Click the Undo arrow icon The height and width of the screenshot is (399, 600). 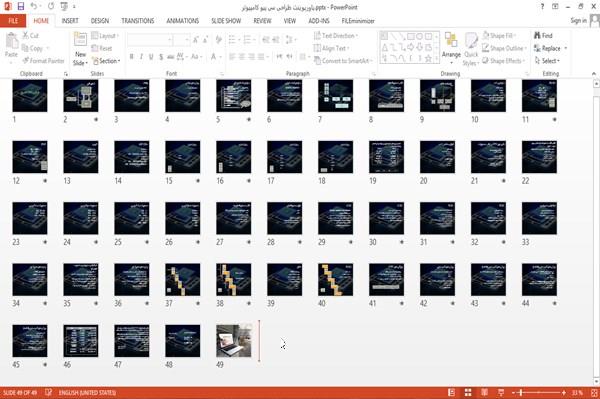pyautogui.click(x=34, y=7)
